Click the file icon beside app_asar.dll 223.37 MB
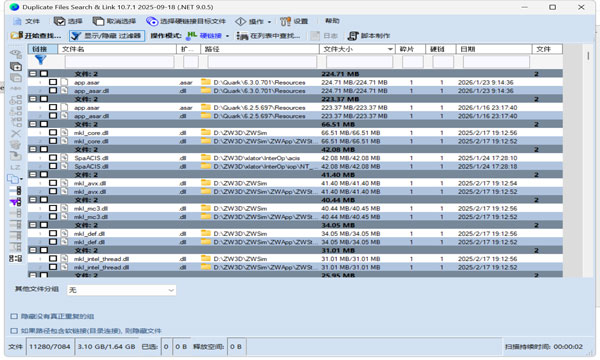The image size is (600, 360). point(64,116)
